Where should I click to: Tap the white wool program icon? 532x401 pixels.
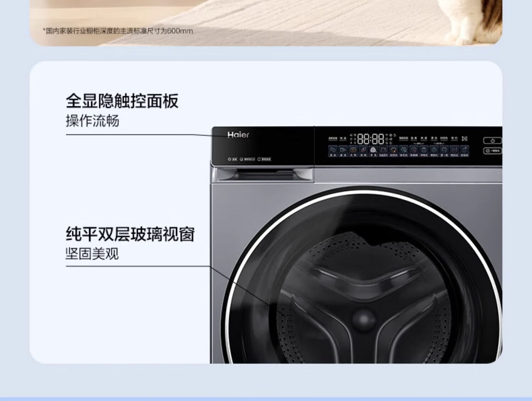tap(373, 150)
